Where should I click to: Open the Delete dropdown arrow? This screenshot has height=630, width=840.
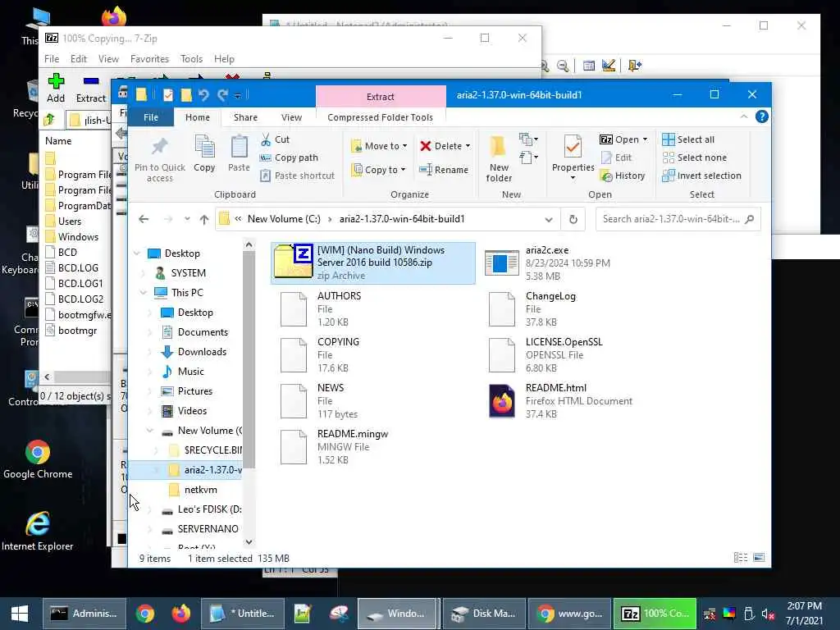[x=468, y=146]
